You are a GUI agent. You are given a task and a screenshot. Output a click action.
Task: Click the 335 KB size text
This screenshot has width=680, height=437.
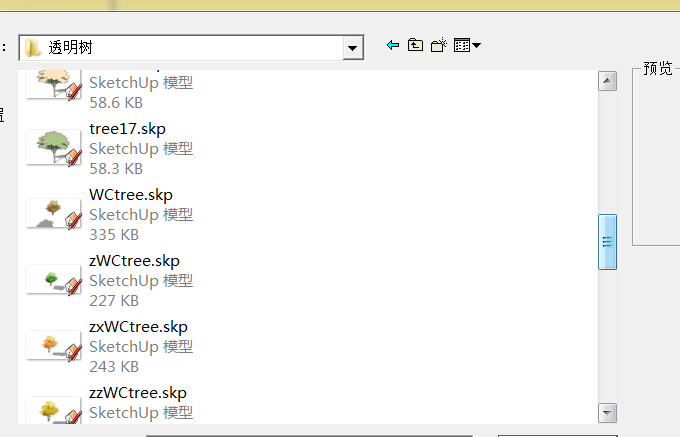(114, 235)
